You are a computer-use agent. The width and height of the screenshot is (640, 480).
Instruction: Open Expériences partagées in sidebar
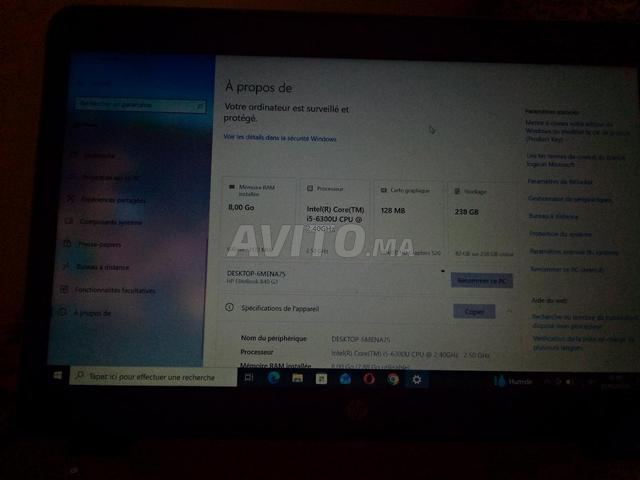click(x=113, y=200)
